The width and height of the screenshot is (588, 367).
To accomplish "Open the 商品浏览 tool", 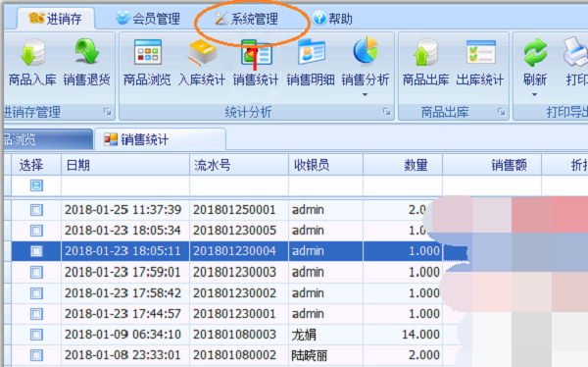I will (x=147, y=63).
